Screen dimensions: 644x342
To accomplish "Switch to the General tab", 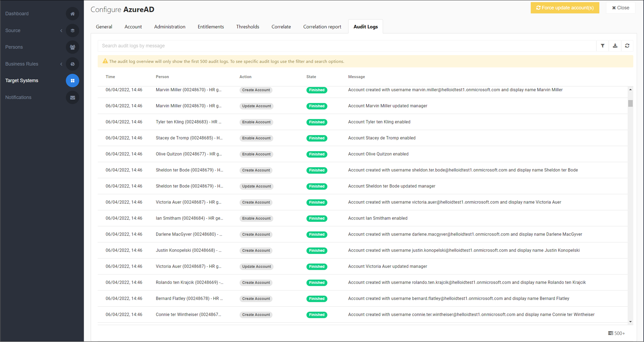I will [104, 27].
